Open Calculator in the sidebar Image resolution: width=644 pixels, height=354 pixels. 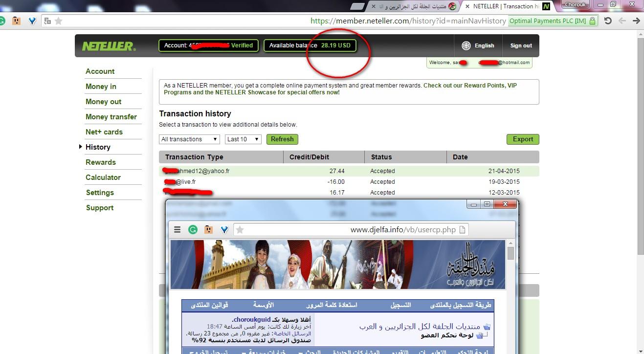pos(103,177)
